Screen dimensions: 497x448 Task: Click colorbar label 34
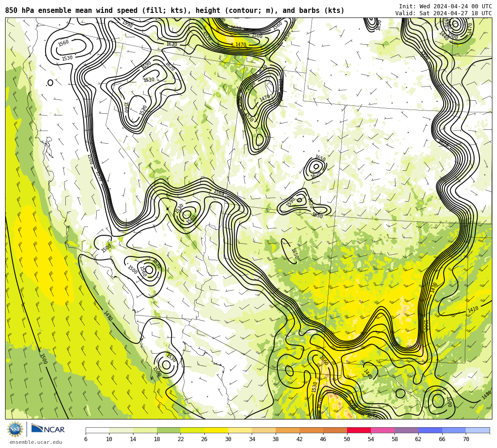(x=252, y=439)
